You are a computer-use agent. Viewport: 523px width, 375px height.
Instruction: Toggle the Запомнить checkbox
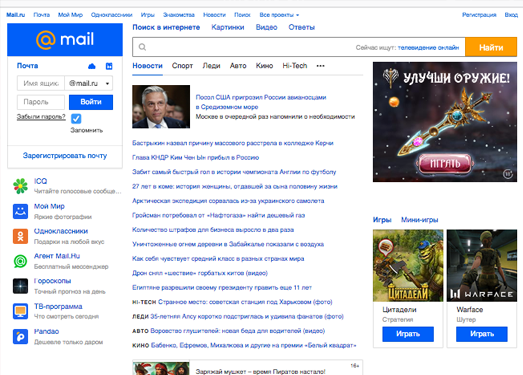point(76,118)
